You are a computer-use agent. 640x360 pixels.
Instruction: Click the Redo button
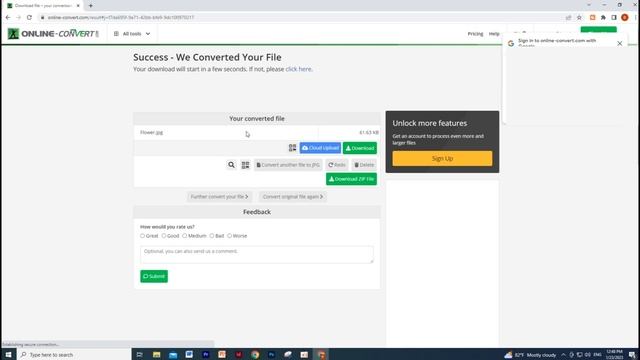tap(337, 165)
